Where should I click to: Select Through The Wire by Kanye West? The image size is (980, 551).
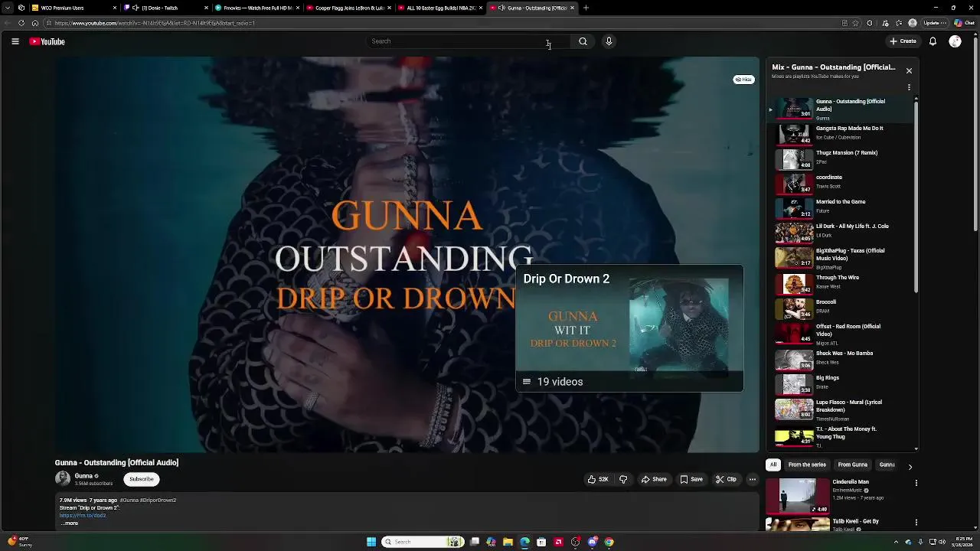click(842, 282)
